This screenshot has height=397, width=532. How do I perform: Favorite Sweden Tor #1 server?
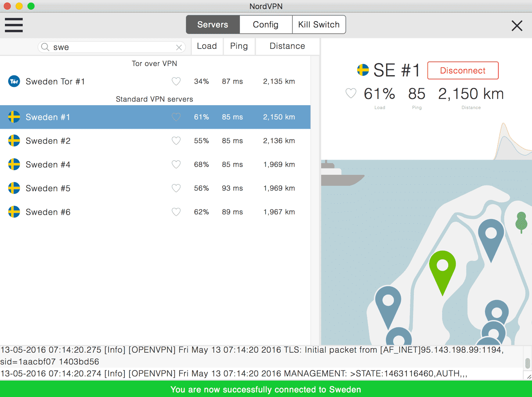pyautogui.click(x=176, y=81)
